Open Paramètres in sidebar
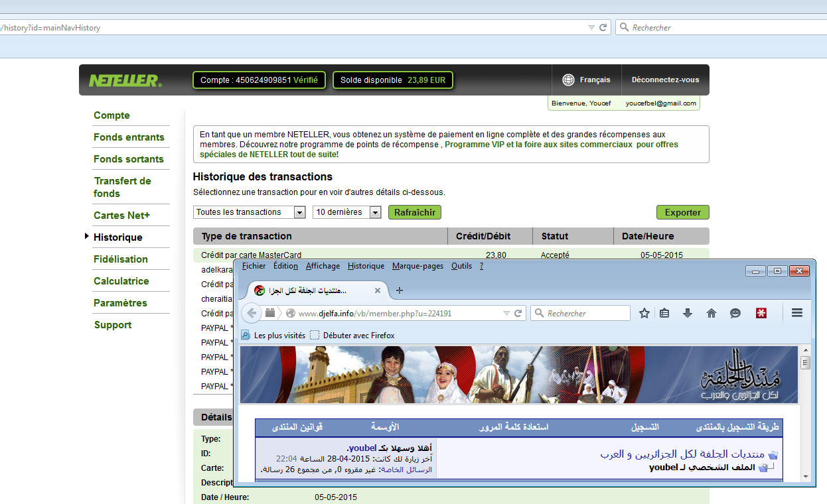Screen dimensions: 827x504 (120, 303)
